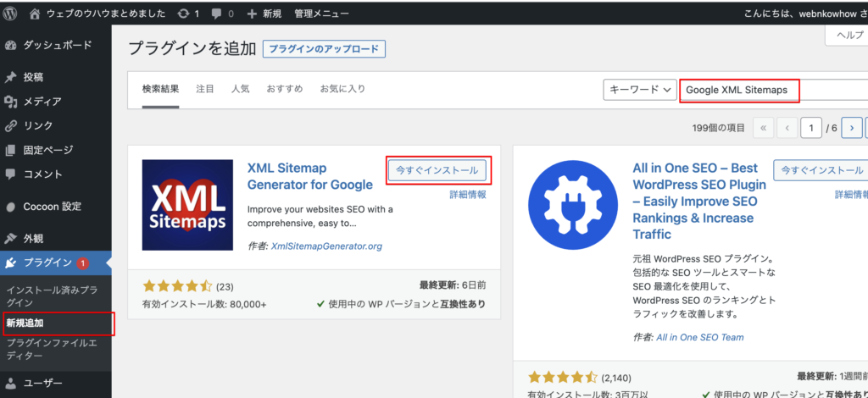The height and width of the screenshot is (398, 868).
Task: Switch to the 注目 tab
Action: coord(205,88)
